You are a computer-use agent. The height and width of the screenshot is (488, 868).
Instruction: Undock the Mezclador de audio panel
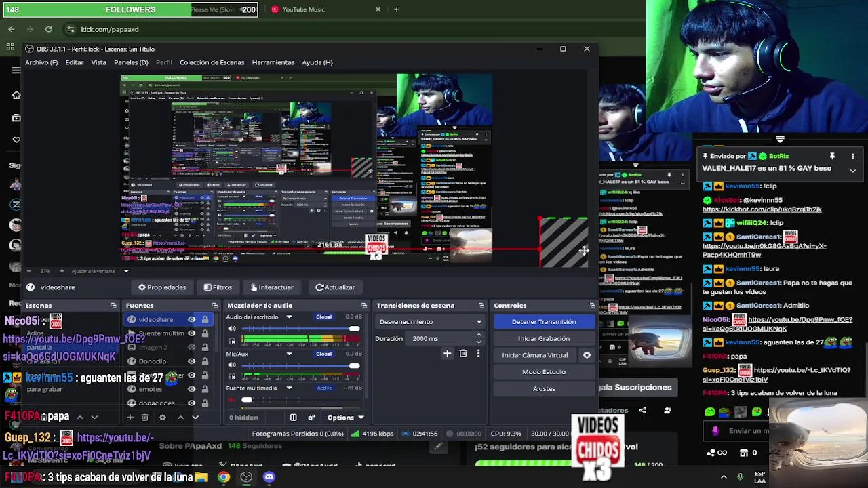pyautogui.click(x=363, y=306)
